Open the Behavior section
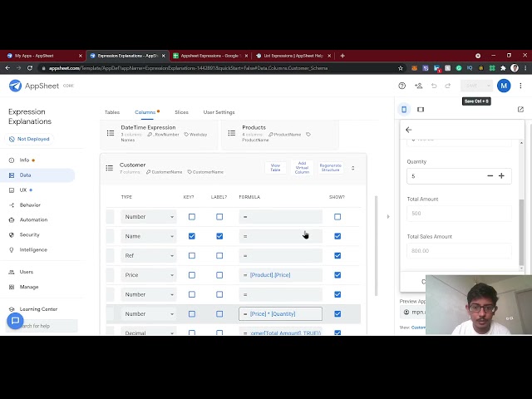Image resolution: width=532 pixels, height=399 pixels. 30,205
